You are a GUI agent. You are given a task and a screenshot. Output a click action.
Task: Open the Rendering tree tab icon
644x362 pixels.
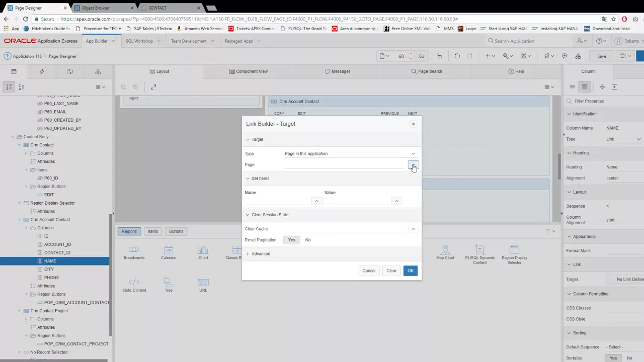14,71
